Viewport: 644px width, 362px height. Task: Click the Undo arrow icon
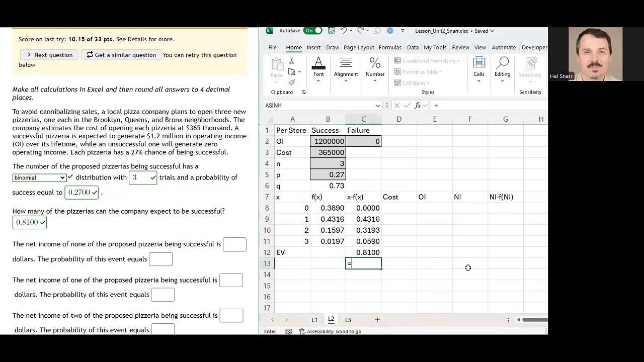tap(344, 31)
